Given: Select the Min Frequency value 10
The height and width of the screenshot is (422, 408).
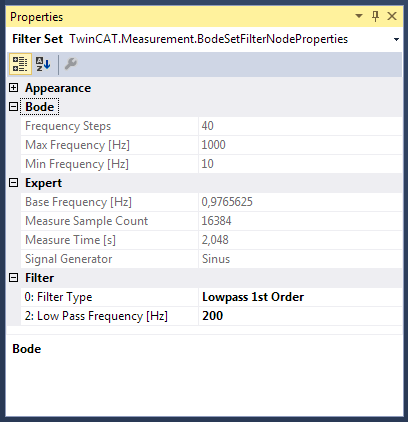Looking at the screenshot, I should 300,164.
